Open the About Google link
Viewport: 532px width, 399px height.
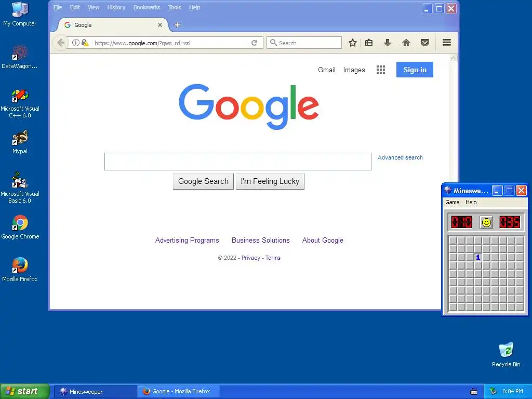[323, 240]
